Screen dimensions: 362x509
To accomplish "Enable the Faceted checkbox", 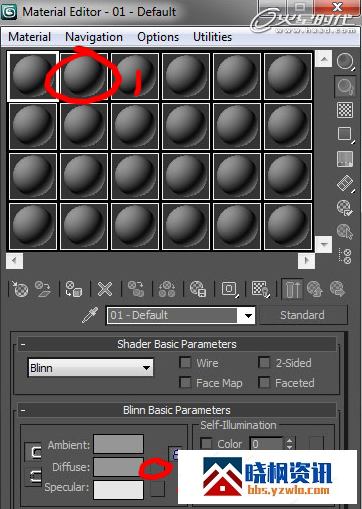I will 264,382.
